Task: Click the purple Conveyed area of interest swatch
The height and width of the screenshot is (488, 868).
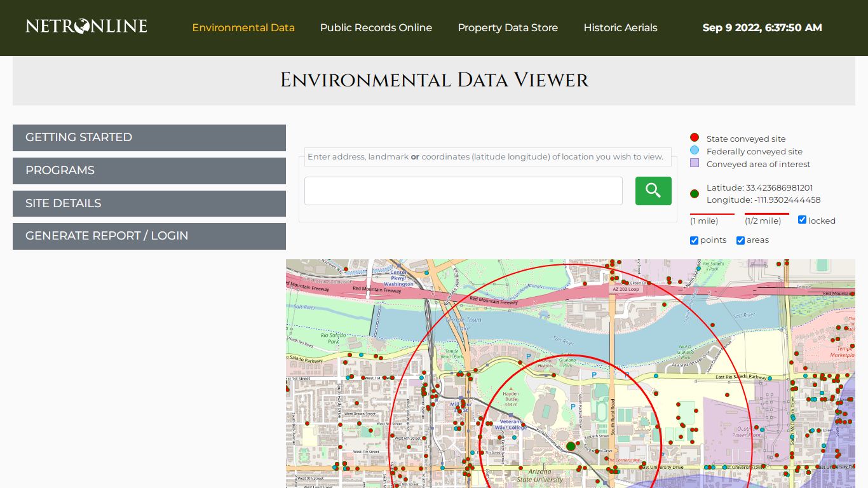Action: pos(695,163)
